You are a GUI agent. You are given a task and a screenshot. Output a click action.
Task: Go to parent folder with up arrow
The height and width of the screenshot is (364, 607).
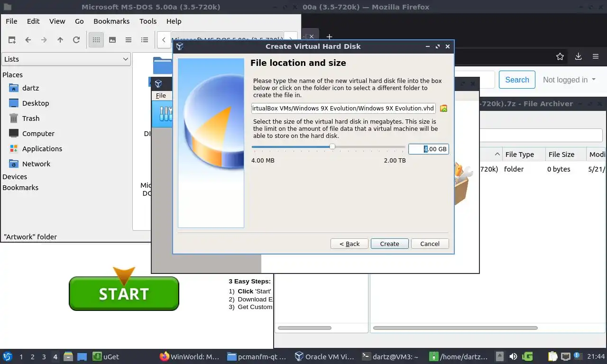tap(60, 40)
